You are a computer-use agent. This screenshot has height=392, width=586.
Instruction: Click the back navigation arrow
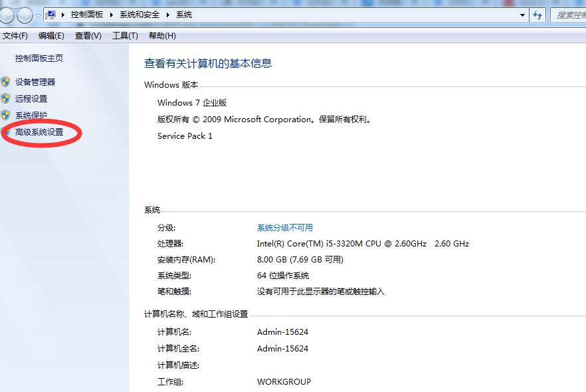[7, 15]
